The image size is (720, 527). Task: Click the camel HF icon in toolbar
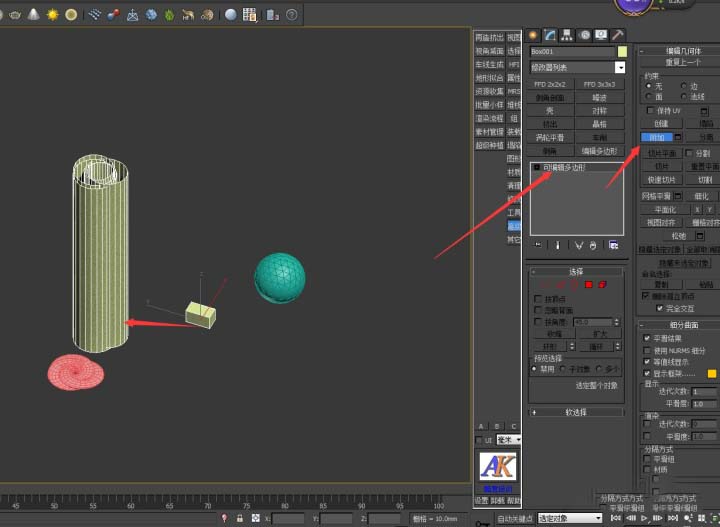click(x=188, y=15)
